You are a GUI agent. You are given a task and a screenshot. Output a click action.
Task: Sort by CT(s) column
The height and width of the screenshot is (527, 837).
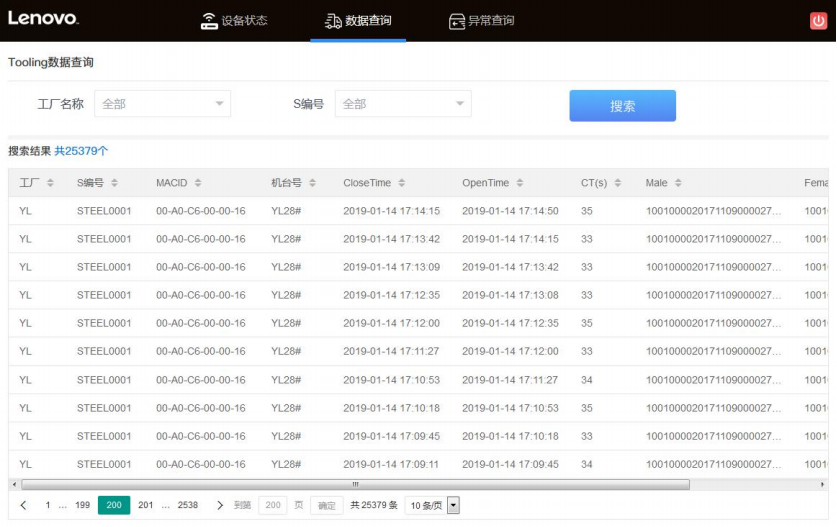coord(618,183)
